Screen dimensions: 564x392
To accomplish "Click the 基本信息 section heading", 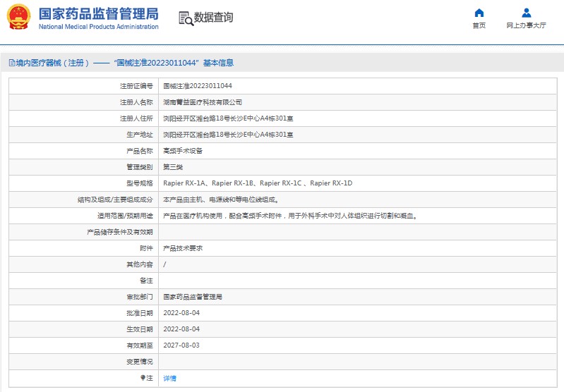I will pos(218,63).
